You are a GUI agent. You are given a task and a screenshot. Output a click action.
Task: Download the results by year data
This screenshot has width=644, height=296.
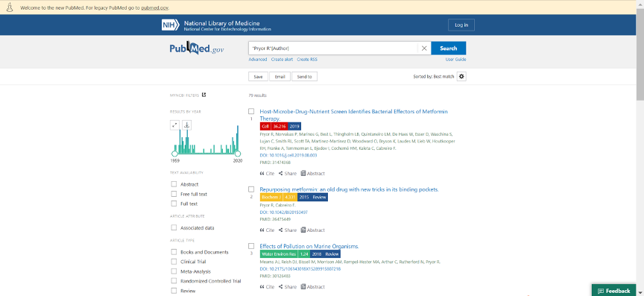click(x=186, y=125)
